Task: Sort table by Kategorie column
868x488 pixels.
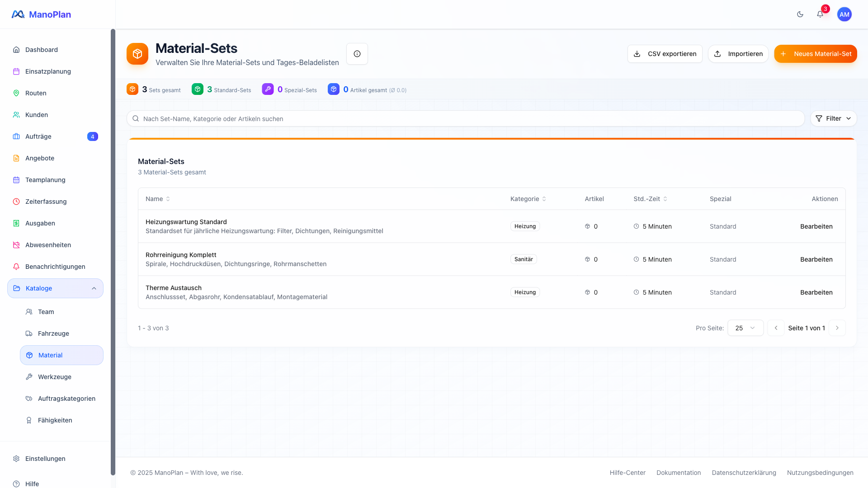Action: [x=528, y=199]
